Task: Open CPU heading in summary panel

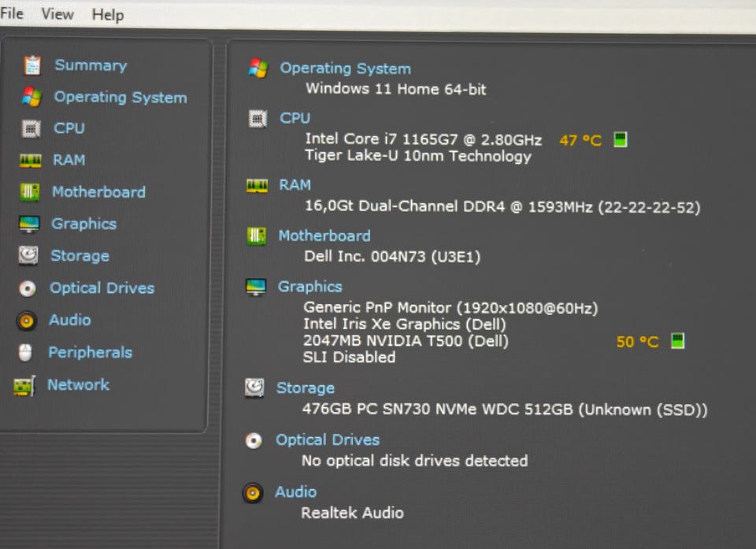Action: click(295, 118)
